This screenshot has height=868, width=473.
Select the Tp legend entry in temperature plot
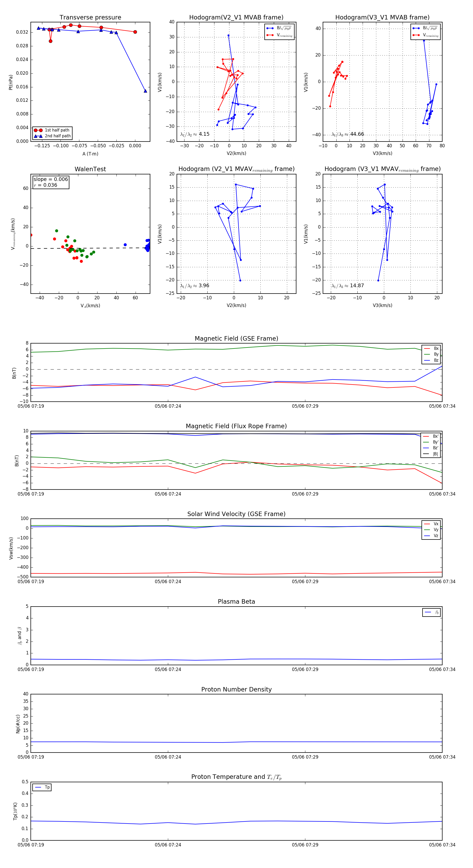click(42, 787)
